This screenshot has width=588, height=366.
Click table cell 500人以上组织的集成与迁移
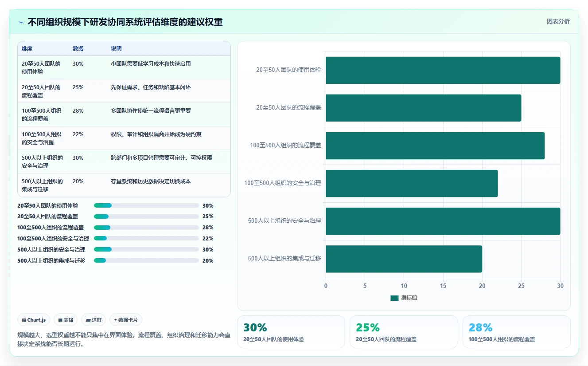pyautogui.click(x=42, y=185)
